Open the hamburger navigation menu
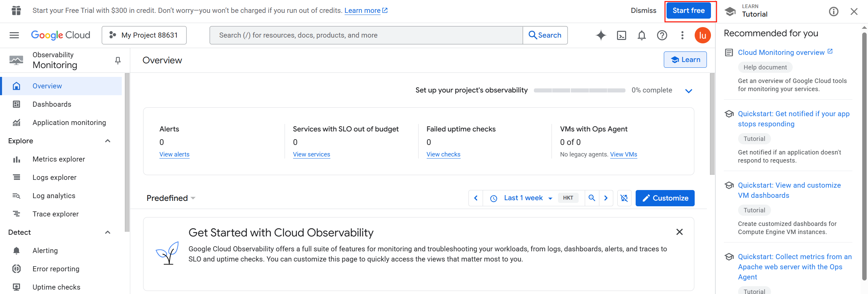 coord(14,35)
